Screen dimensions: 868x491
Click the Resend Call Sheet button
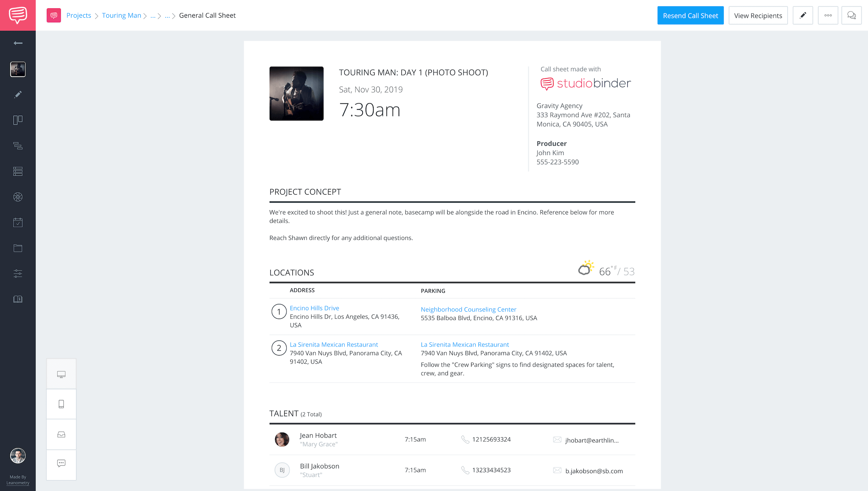(x=690, y=14)
